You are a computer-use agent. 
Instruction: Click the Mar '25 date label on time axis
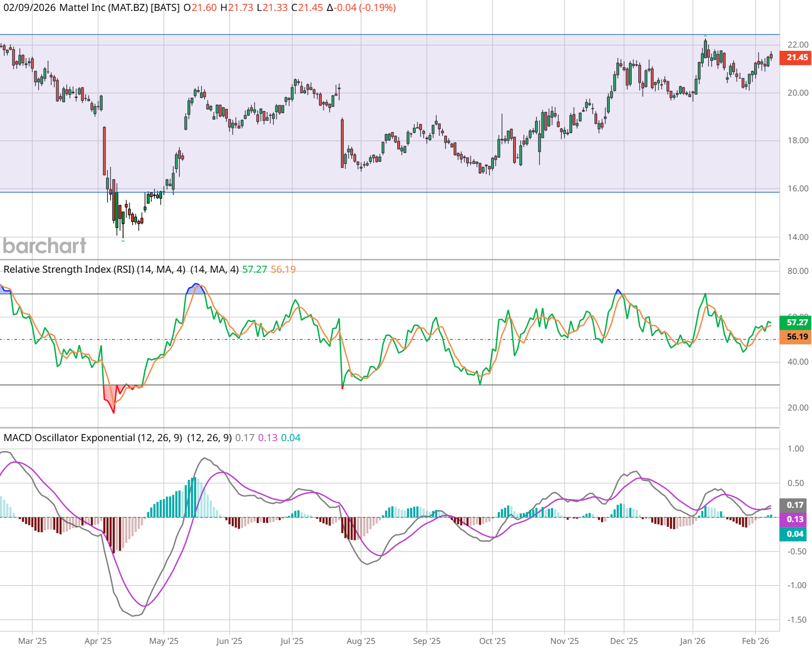32,641
